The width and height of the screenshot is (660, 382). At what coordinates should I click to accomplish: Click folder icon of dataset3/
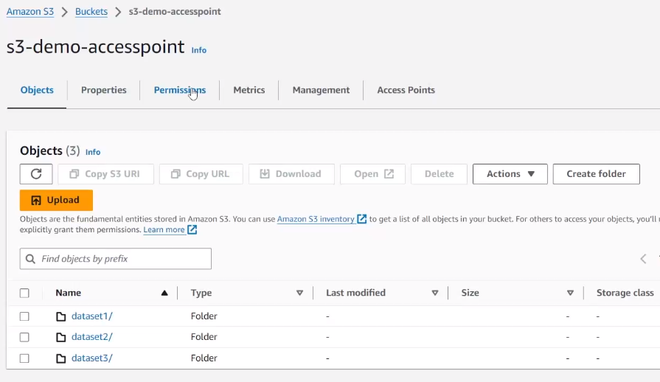pyautogui.click(x=61, y=358)
